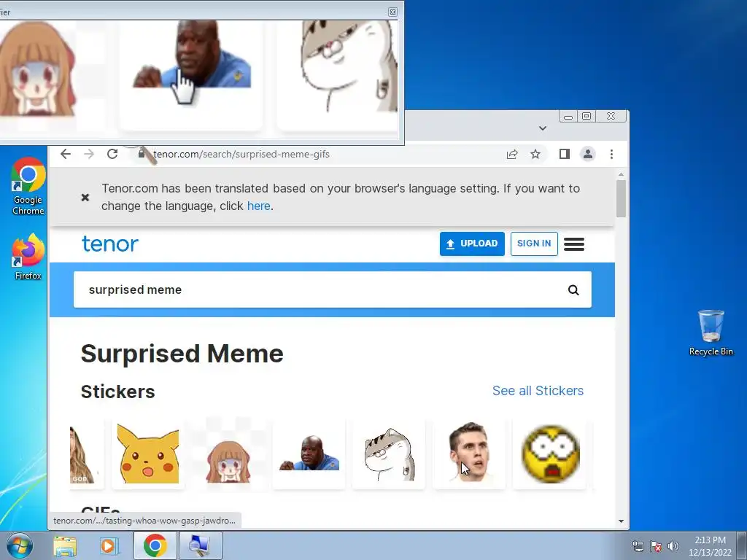The height and width of the screenshot is (560, 747).
Task: Open the man in blue shirt sticker
Action: [309, 454]
